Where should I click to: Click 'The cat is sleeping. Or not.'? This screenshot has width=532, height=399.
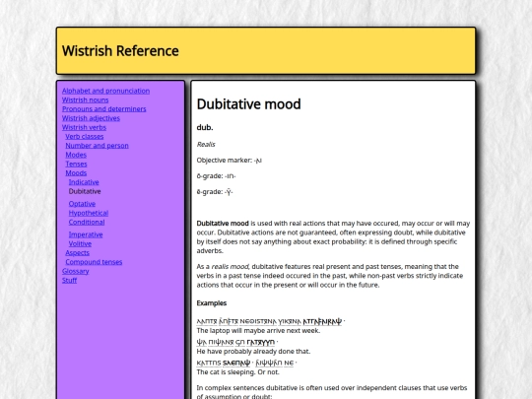[238, 371]
